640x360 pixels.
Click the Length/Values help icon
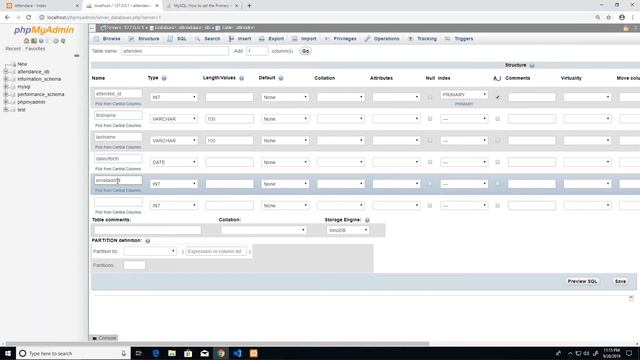click(x=242, y=78)
